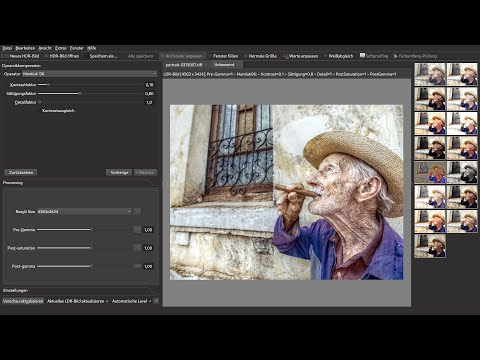
Task: Open the Bearbeiten menu
Action: click(x=25, y=48)
